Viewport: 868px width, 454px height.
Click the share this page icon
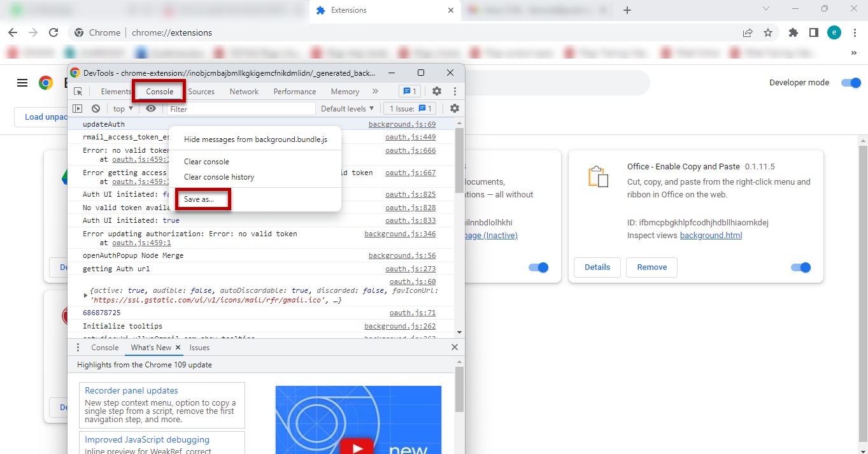pyautogui.click(x=748, y=32)
